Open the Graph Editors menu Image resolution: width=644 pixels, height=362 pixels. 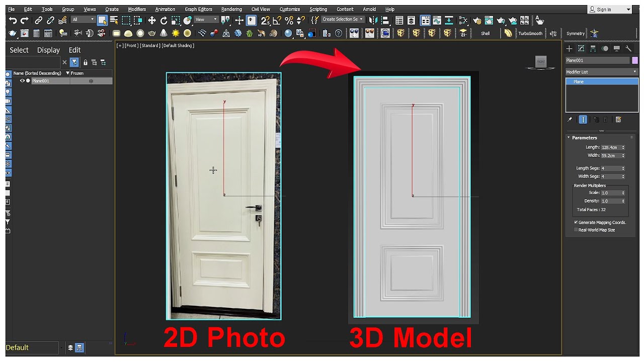(x=198, y=9)
